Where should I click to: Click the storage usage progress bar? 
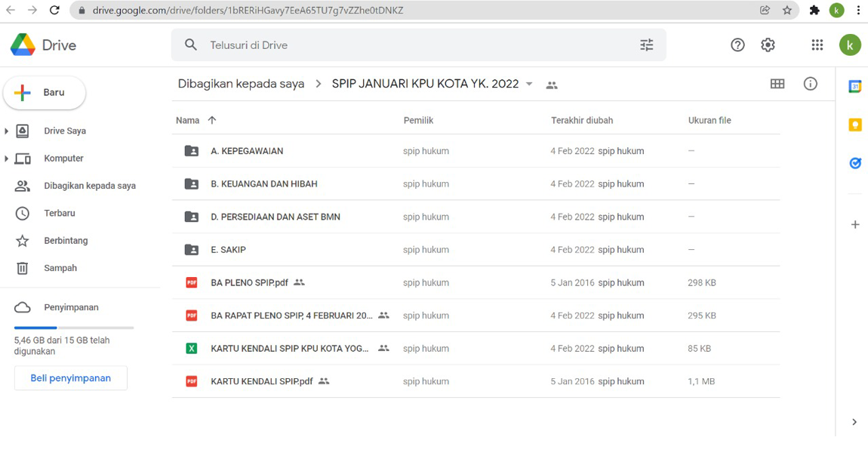click(73, 328)
